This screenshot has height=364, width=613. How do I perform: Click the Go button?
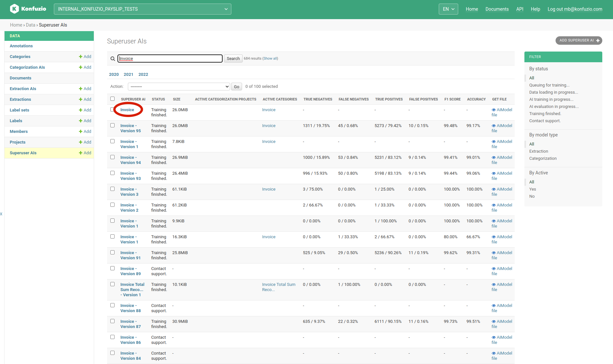point(237,87)
